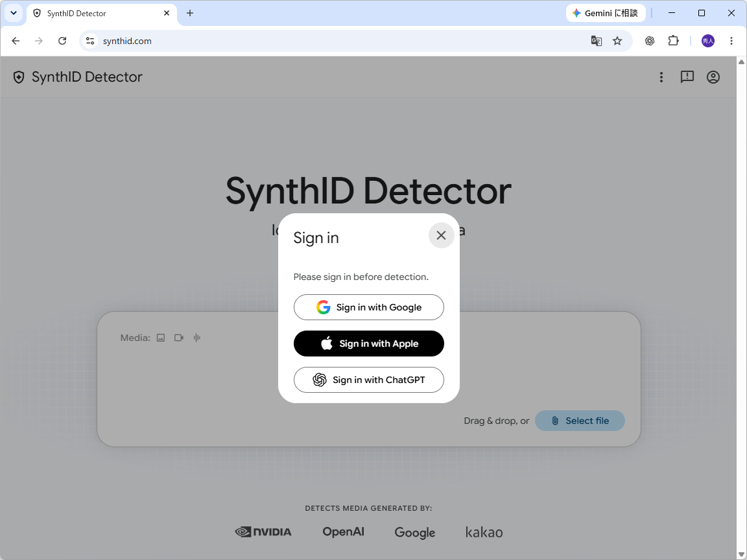View site information icon in address bar
This screenshot has width=747, height=560.
[x=90, y=41]
